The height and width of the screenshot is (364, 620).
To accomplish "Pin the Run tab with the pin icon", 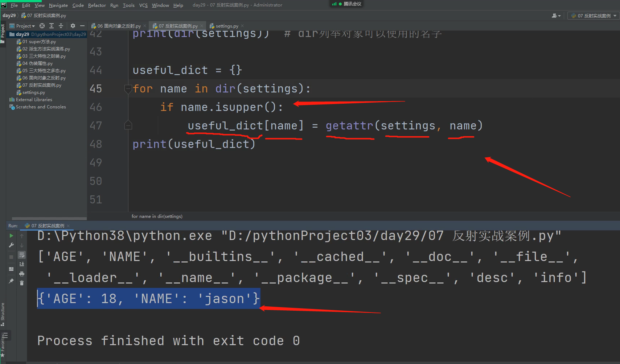I will pyautogui.click(x=11, y=281).
